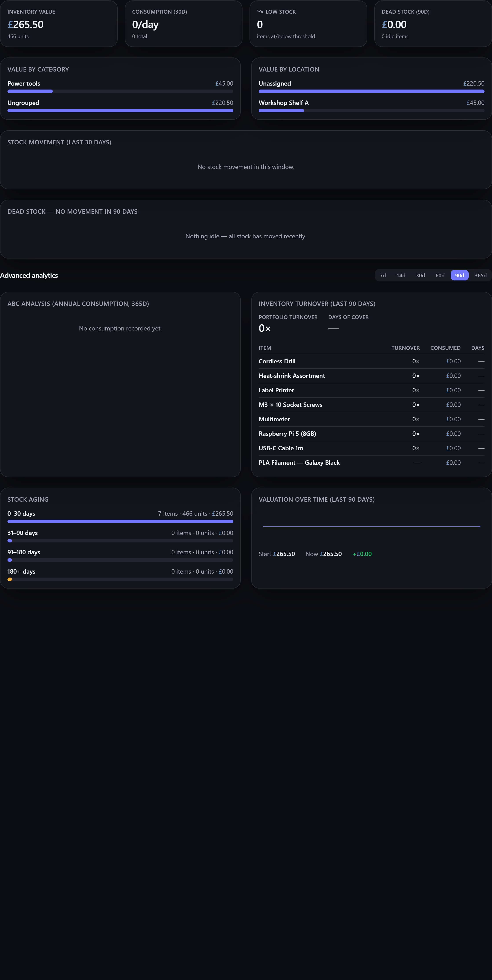The height and width of the screenshot is (980, 492).
Task: Click the Workshop Shelf A value bar
Action: coord(371,111)
